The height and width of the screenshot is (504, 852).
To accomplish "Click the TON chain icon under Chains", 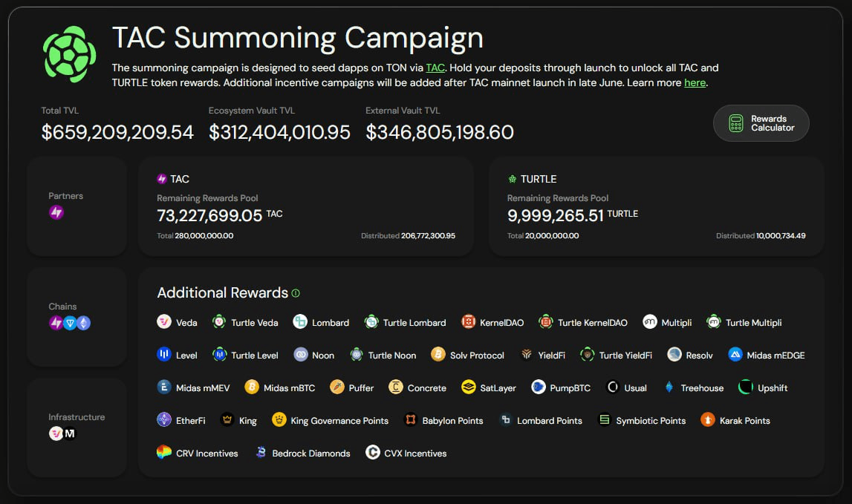I will pyautogui.click(x=70, y=323).
